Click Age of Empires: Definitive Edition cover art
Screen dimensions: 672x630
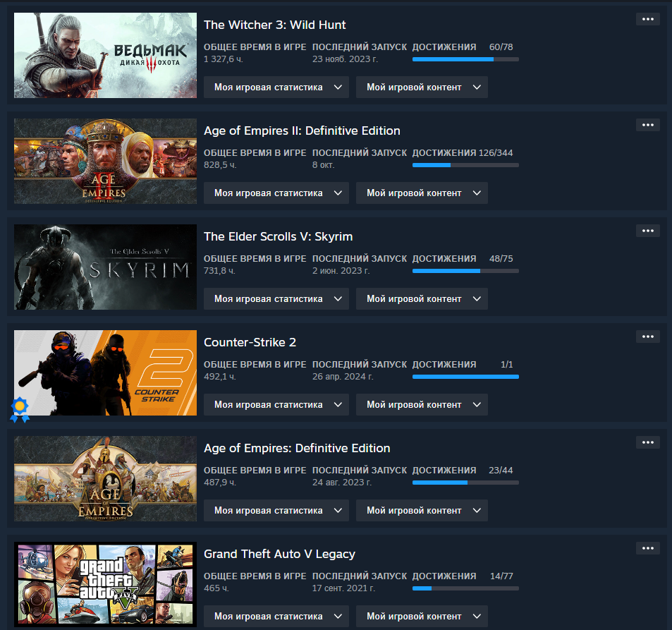pyautogui.click(x=106, y=478)
